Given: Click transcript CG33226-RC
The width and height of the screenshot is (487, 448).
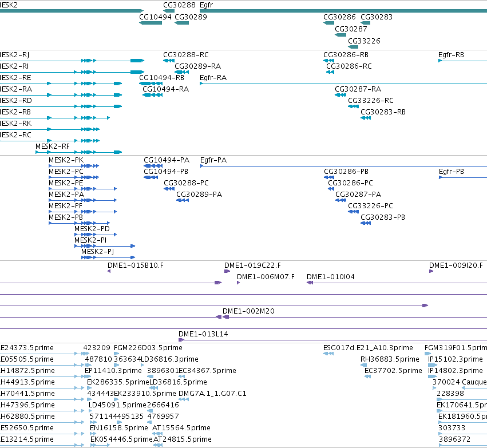Looking at the screenshot, I should (x=370, y=101).
